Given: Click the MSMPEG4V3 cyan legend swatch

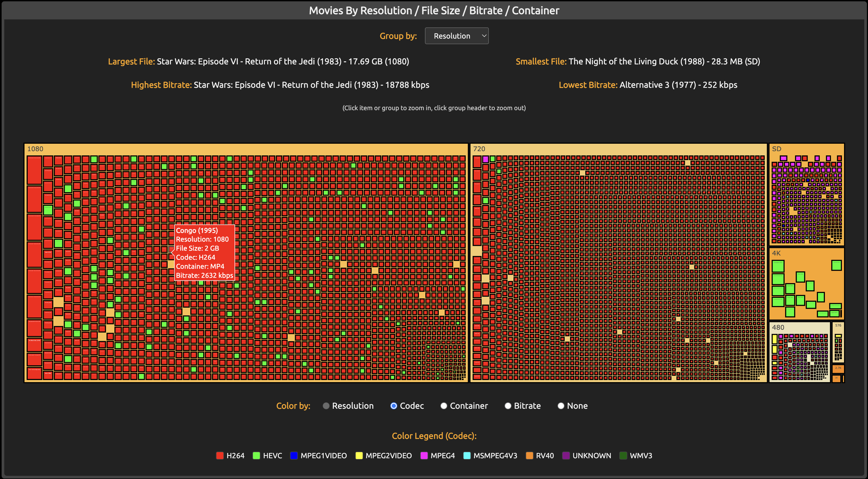Looking at the screenshot, I should (467, 456).
